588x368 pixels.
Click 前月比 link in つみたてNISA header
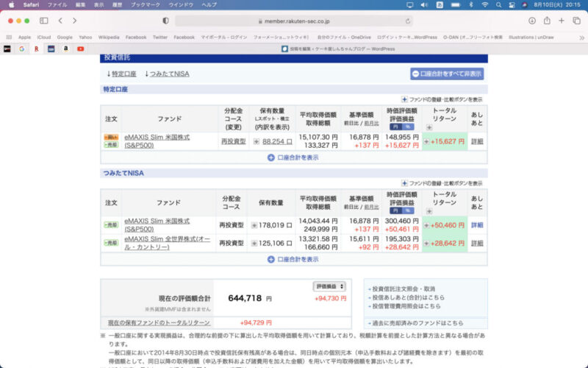click(x=371, y=207)
